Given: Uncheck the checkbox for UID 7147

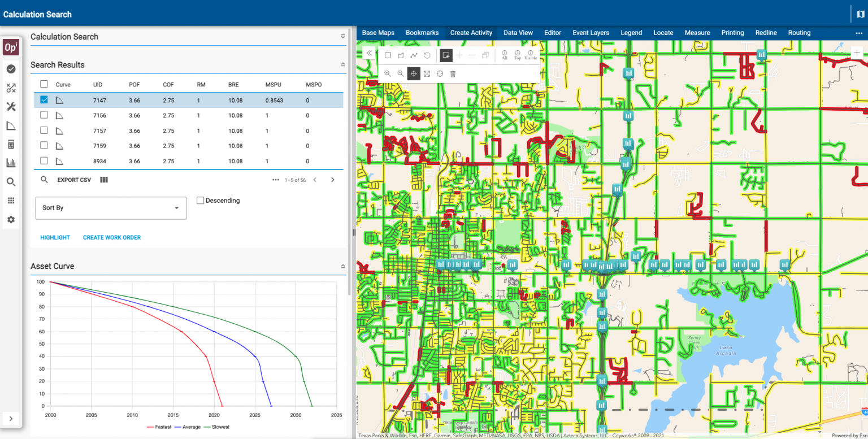Looking at the screenshot, I should pos(44,100).
